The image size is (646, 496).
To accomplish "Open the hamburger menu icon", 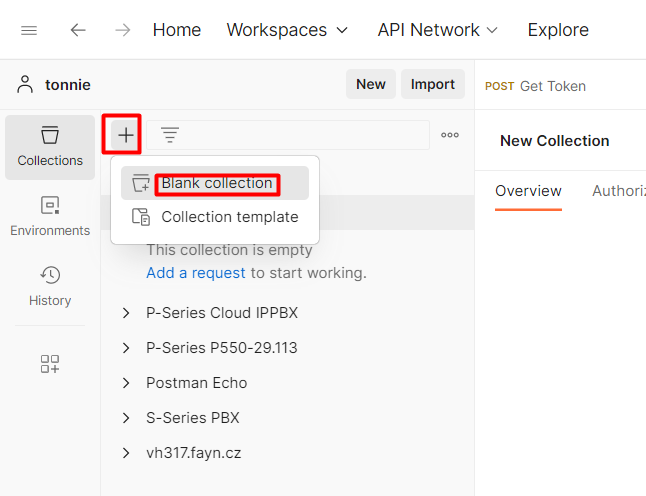I will [29, 30].
